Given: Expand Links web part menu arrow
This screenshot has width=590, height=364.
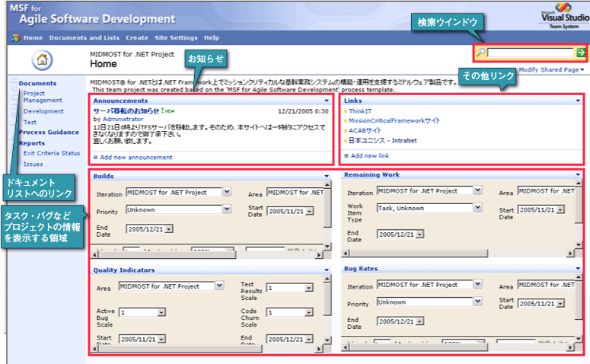Looking at the screenshot, I should click(578, 101).
